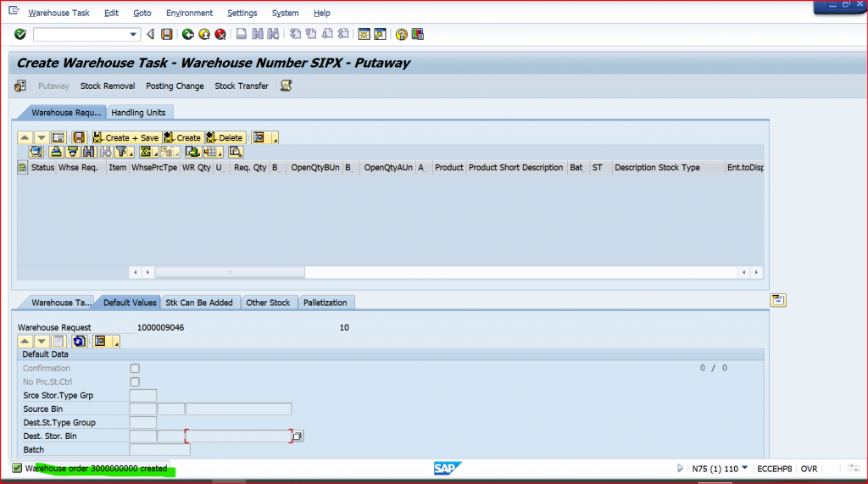Screen dimensions: 868x484
Task: Click the Posting Change button
Action: (x=175, y=86)
